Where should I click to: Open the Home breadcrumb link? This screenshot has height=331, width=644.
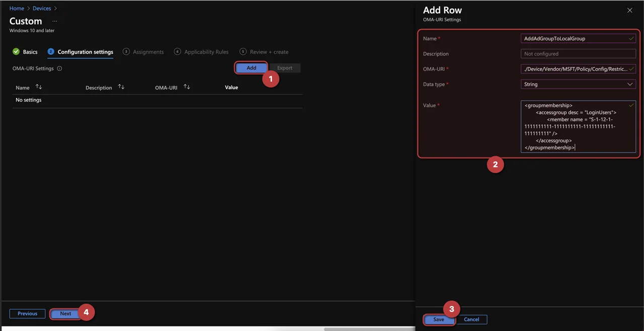click(17, 9)
